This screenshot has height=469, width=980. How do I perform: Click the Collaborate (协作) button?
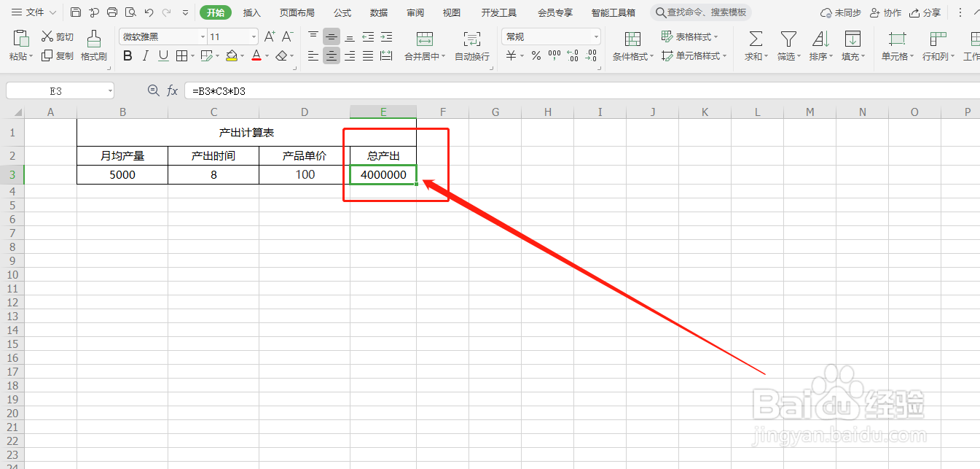click(886, 13)
